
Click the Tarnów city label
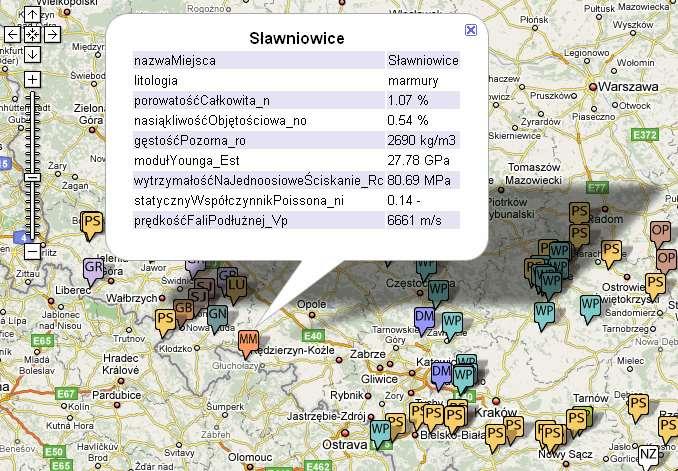pos(591,398)
